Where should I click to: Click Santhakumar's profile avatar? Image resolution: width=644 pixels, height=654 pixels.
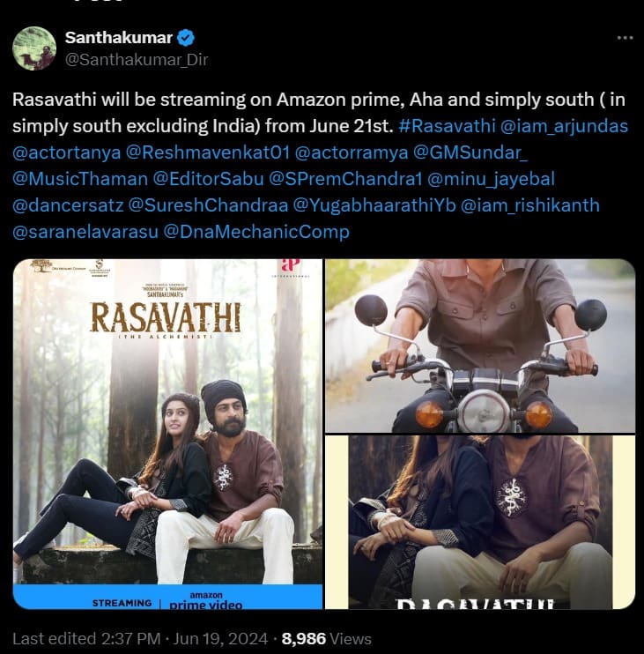34,48
